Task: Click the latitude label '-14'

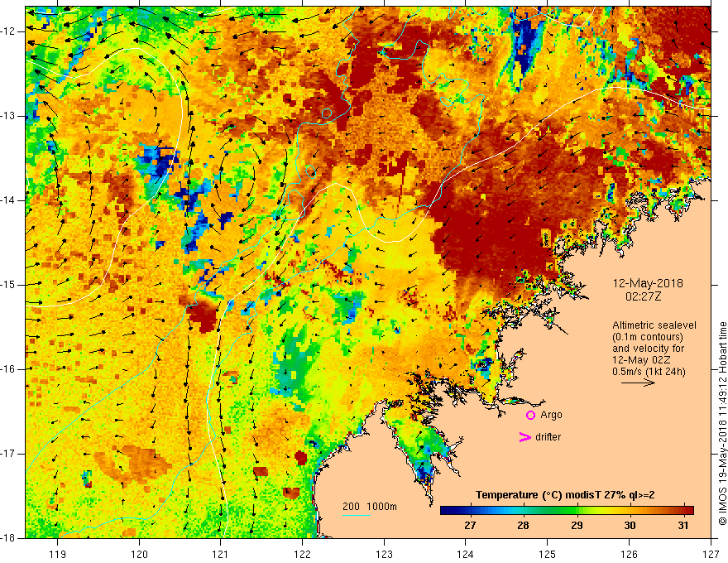Action: click(x=8, y=200)
